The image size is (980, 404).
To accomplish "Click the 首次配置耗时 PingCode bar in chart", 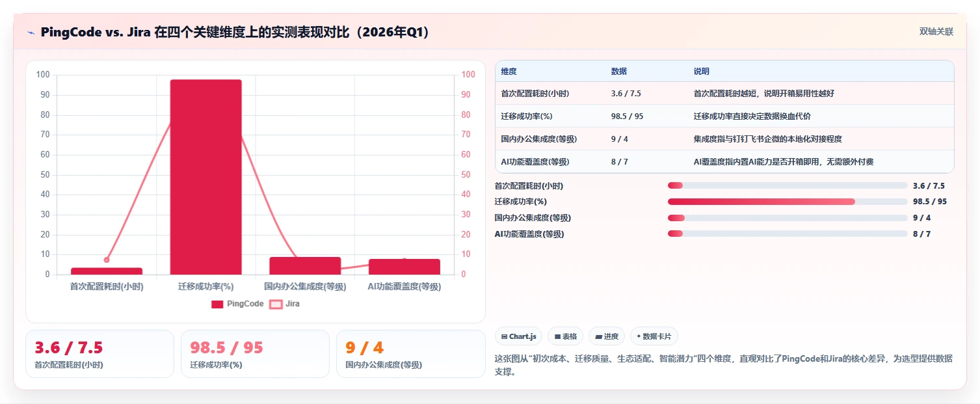I will click(x=107, y=271).
